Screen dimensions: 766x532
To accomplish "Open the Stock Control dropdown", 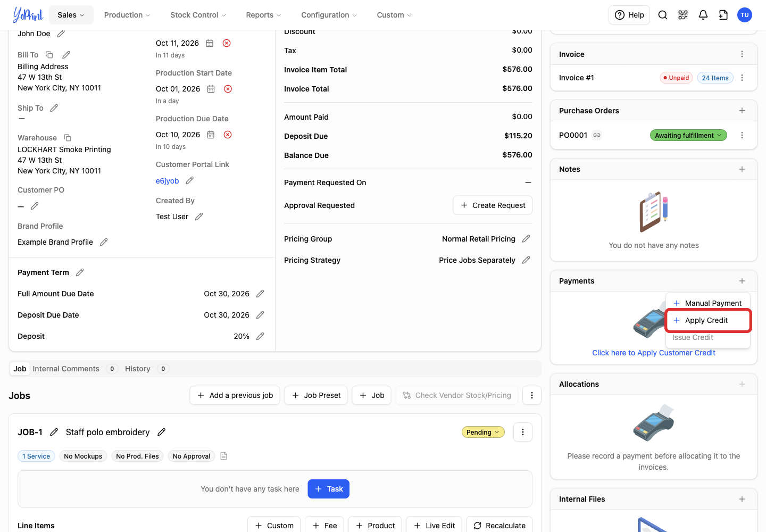I will pyautogui.click(x=198, y=15).
